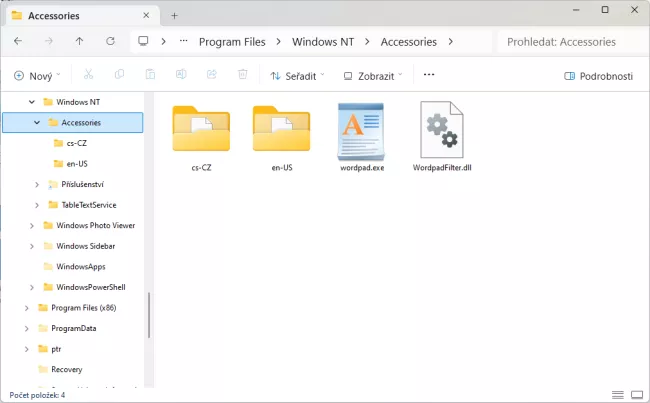The width and height of the screenshot is (650, 403).
Task: Open the toolbar more options ellipsis
Action: (x=429, y=75)
